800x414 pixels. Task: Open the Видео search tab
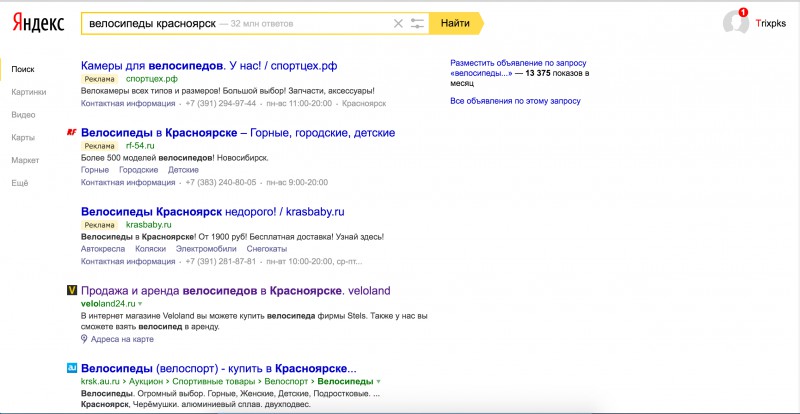pos(23,115)
